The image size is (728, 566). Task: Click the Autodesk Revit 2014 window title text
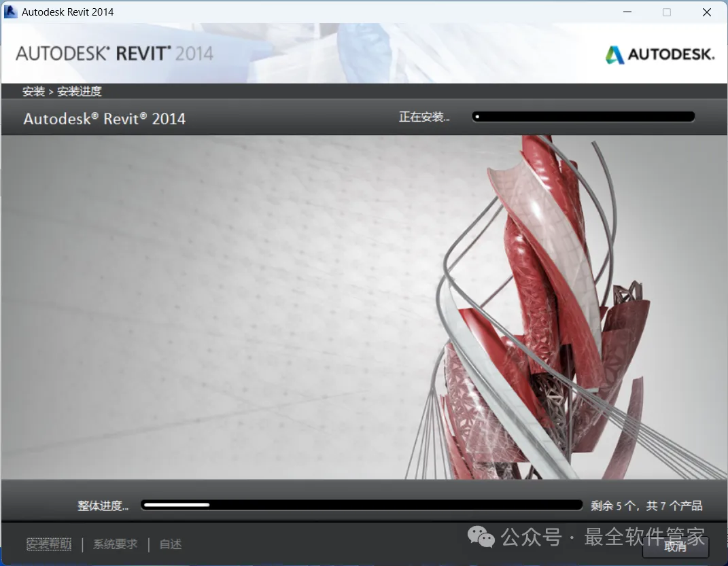(68, 12)
